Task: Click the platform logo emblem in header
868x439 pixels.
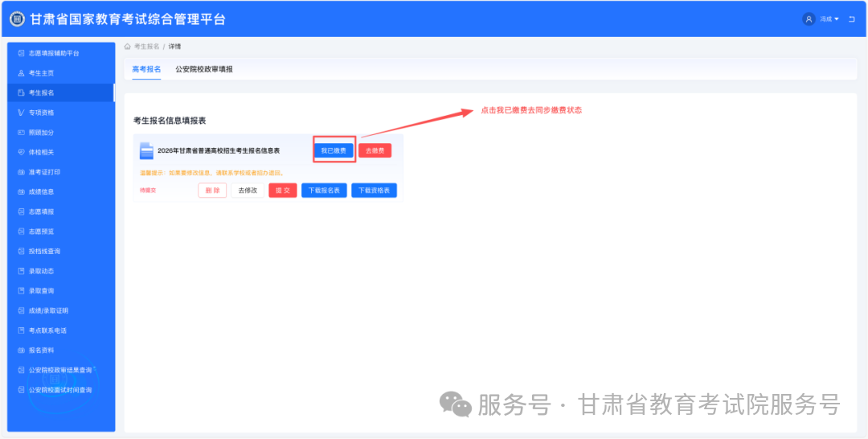Action: pos(17,18)
